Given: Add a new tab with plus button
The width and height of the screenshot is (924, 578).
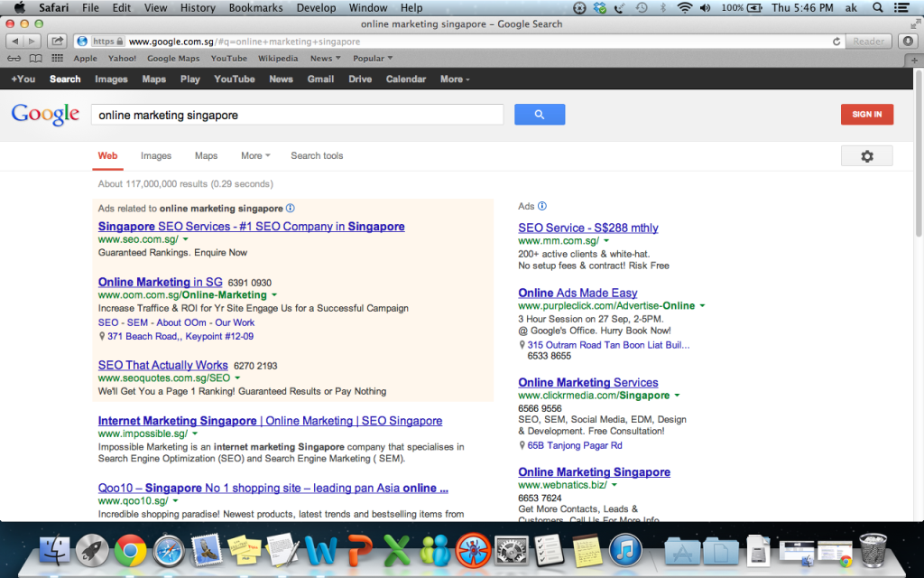Looking at the screenshot, I should (x=914, y=61).
